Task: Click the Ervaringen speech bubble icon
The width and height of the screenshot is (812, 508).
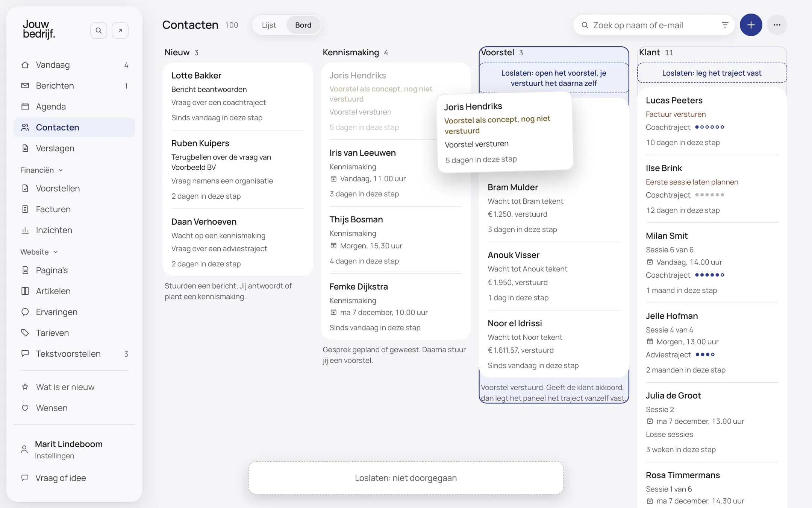Action: click(25, 312)
